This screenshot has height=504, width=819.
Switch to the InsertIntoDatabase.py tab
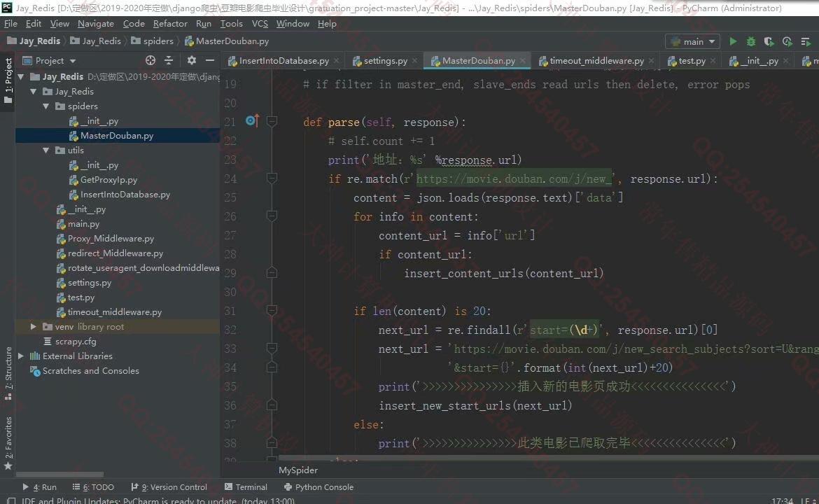(x=283, y=61)
